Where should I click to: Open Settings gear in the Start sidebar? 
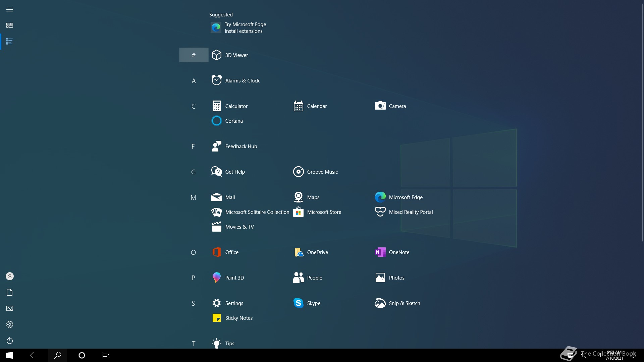pyautogui.click(x=10, y=324)
